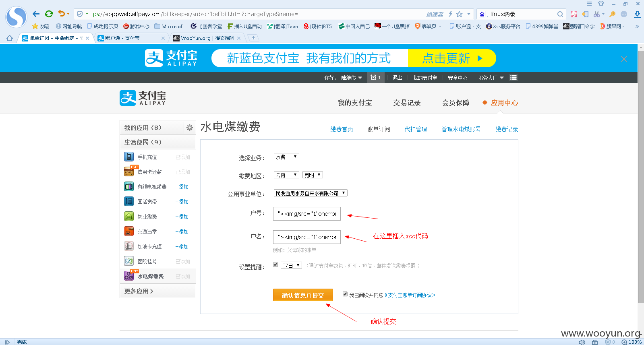Expand the user name menu 陆维伟
Screen dimensions: 644x345
(352, 78)
